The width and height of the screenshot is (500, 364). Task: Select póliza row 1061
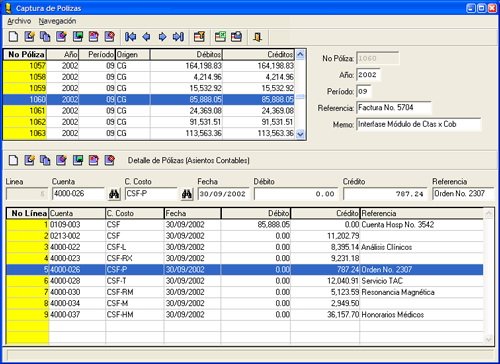point(149,111)
